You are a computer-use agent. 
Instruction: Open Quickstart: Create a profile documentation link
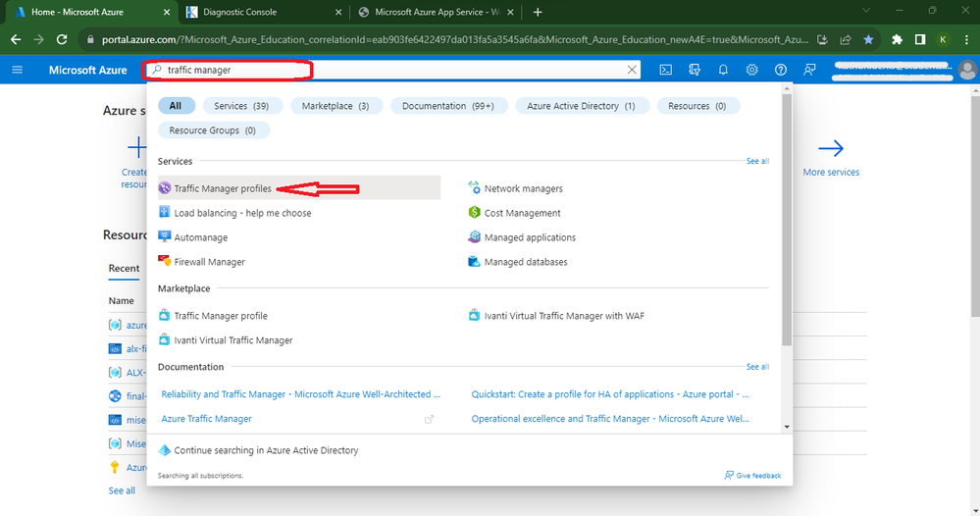coord(610,393)
